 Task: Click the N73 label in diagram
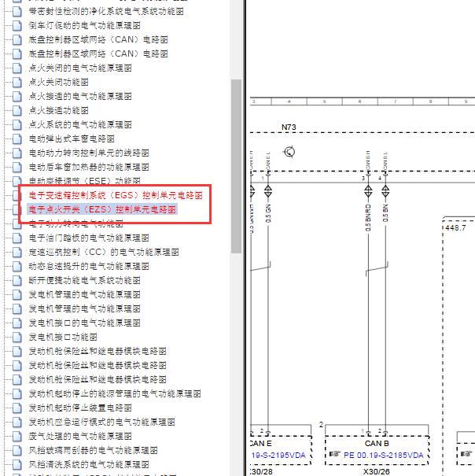289,127
